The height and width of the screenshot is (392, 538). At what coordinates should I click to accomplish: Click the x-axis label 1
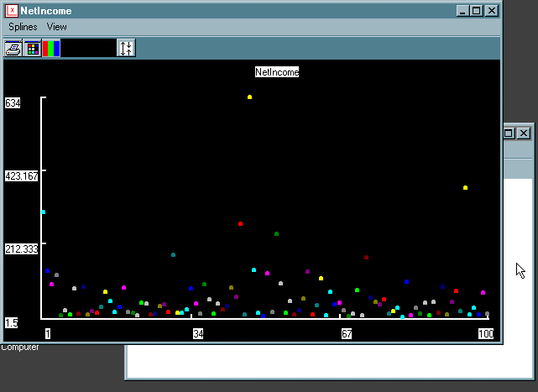tap(48, 333)
